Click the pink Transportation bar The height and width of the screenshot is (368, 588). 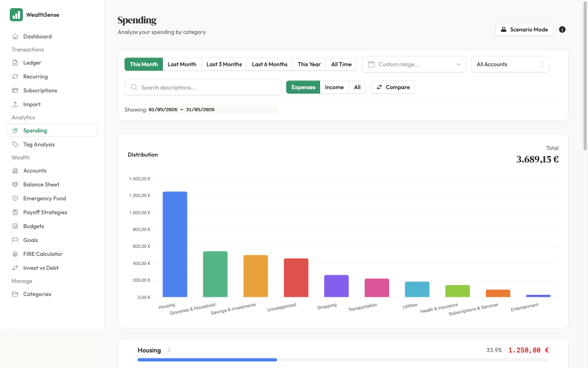tap(377, 288)
